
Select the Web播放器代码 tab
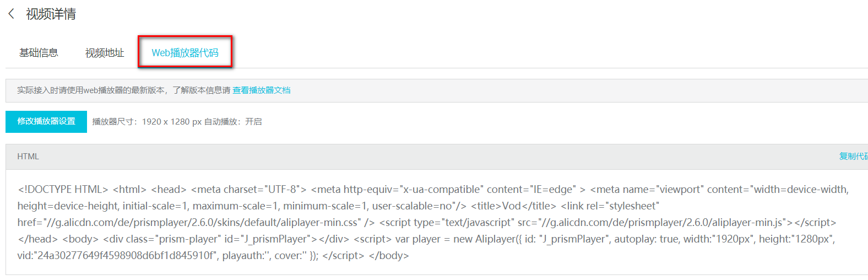(x=185, y=53)
